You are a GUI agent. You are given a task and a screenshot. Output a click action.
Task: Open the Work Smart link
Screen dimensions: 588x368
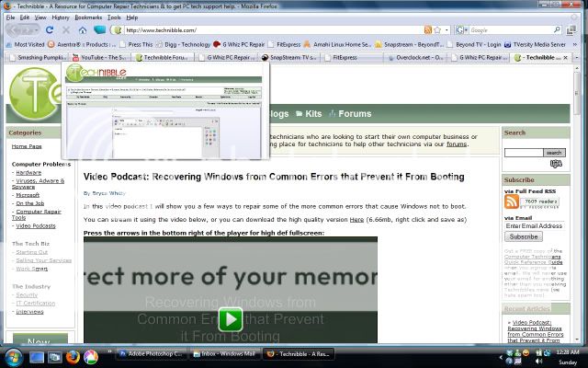[32, 269]
